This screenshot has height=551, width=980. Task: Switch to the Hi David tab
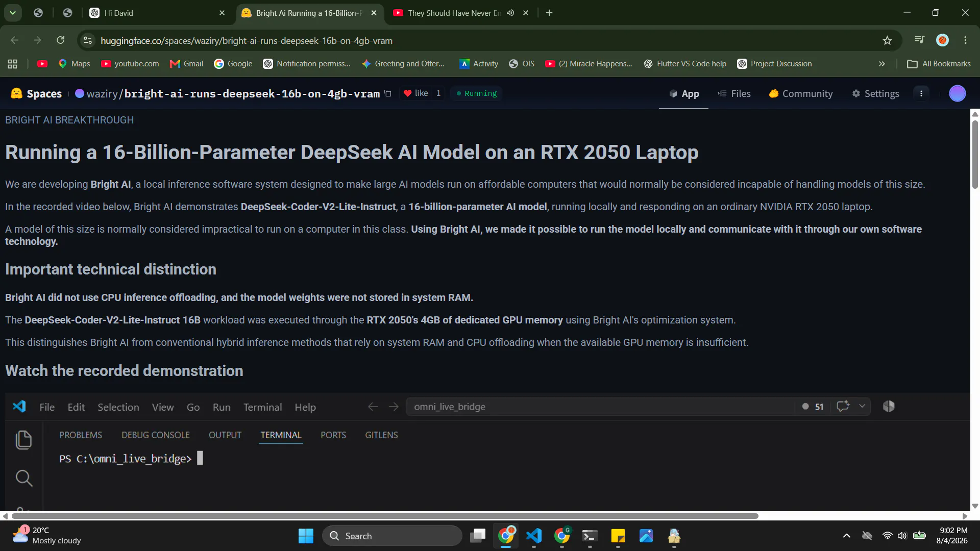157,13
